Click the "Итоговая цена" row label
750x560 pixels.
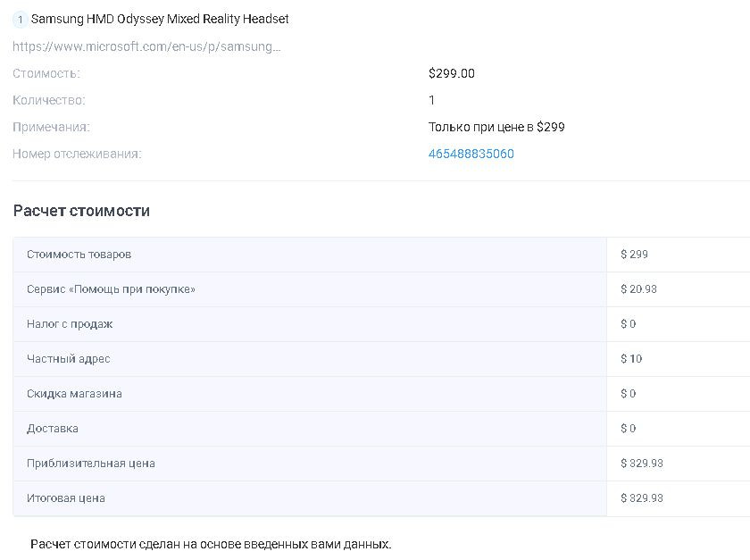[66, 498]
